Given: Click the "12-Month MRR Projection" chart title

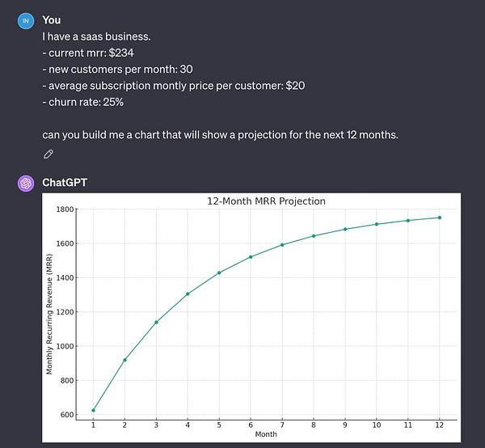Looking at the screenshot, I should [266, 201].
